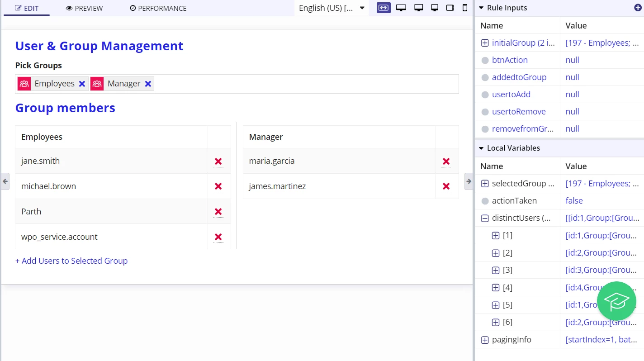The width and height of the screenshot is (644, 361).
Task: Switch to the PREVIEW tab
Action: pyautogui.click(x=85, y=8)
